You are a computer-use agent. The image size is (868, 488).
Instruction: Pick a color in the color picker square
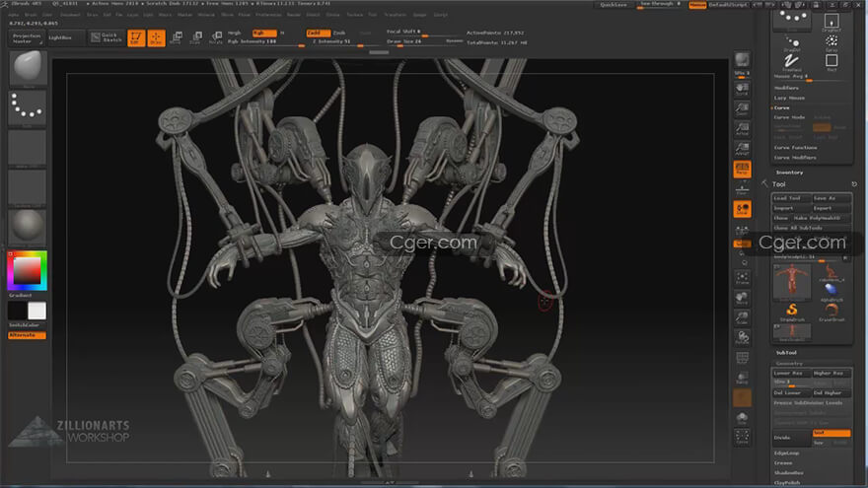pyautogui.click(x=27, y=270)
